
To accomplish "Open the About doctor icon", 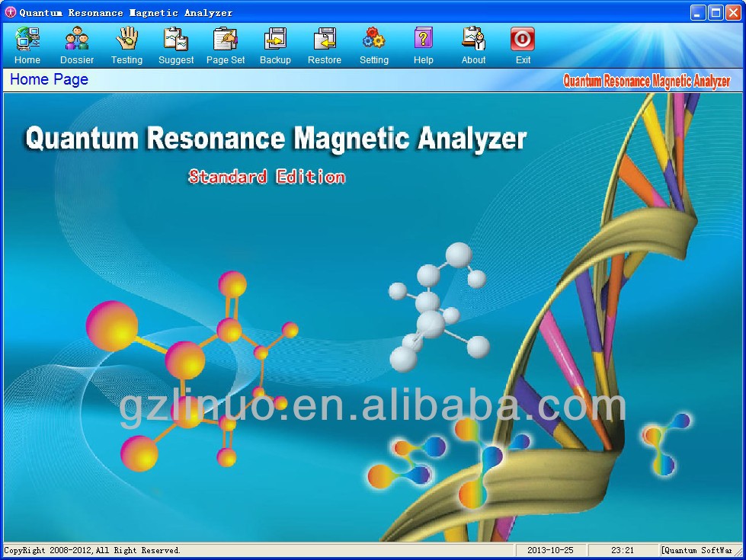I will [x=473, y=39].
